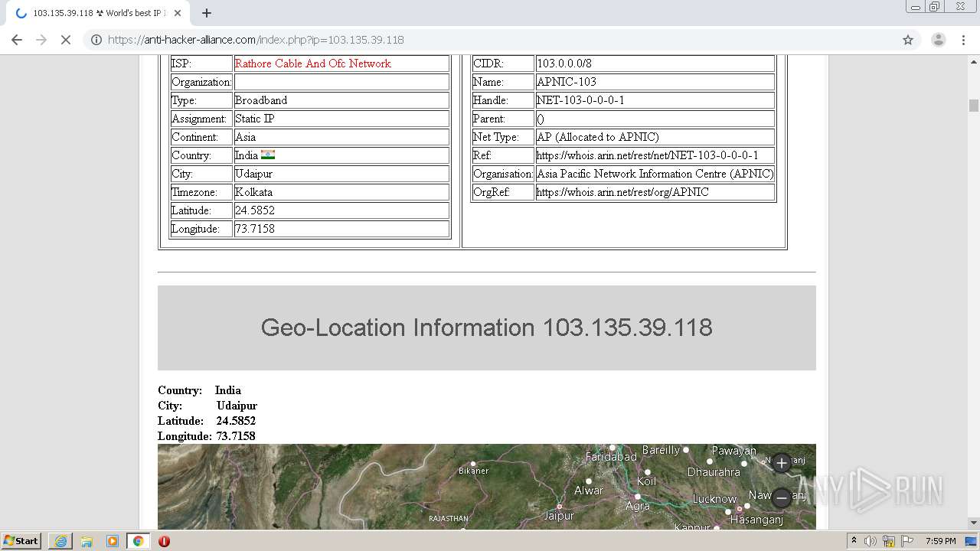980x551 pixels.
Task: Select Handle value NET-103-0-0-0-1
Action: (x=580, y=100)
